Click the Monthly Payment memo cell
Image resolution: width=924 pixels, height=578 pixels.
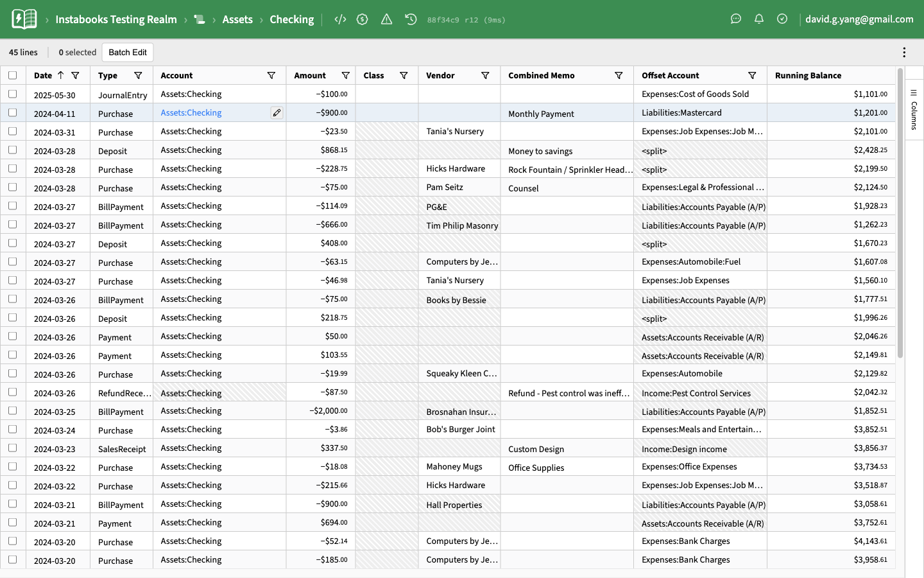567,114
